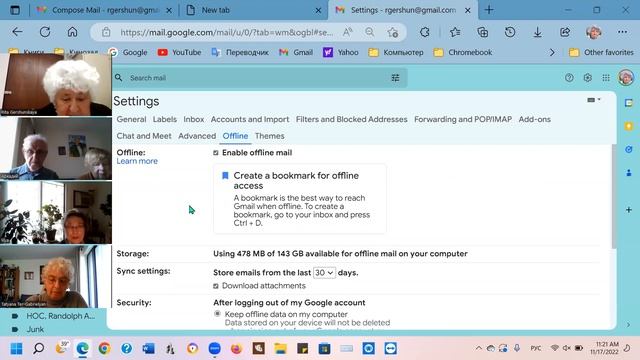
Task: Open Advanced settings tab
Action: 197,136
